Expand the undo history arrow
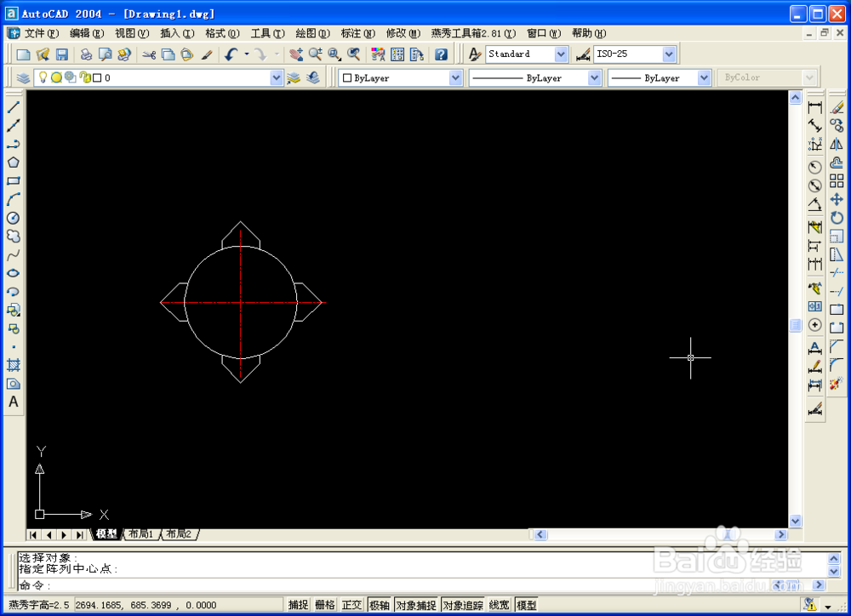The image size is (851, 616). [247, 54]
